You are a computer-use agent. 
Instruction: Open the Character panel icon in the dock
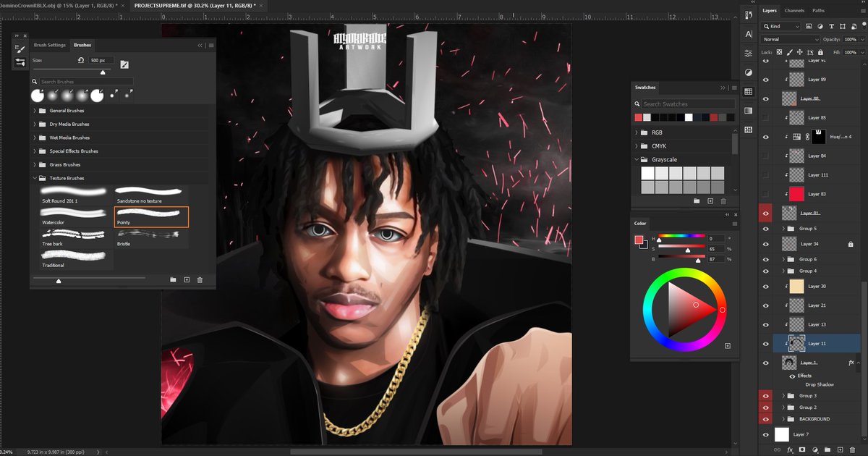click(x=748, y=35)
